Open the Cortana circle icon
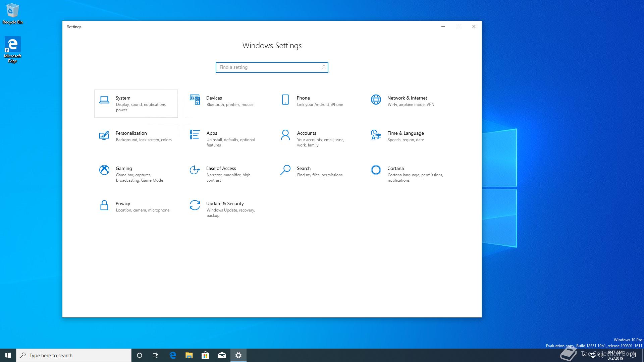 tap(376, 170)
